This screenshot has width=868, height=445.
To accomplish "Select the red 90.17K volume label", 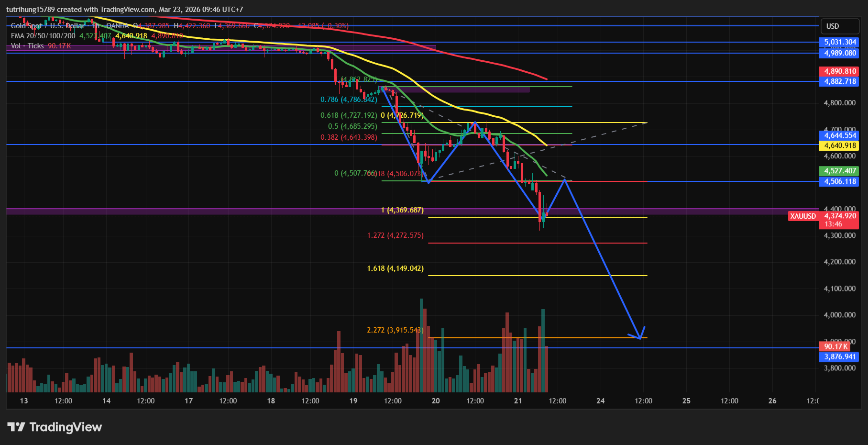I will [835, 346].
